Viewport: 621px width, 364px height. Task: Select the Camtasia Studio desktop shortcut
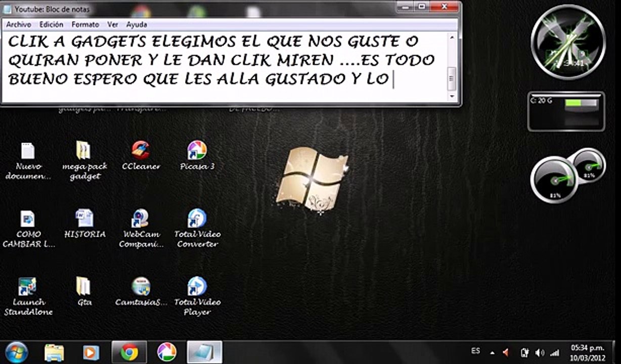pos(141,292)
